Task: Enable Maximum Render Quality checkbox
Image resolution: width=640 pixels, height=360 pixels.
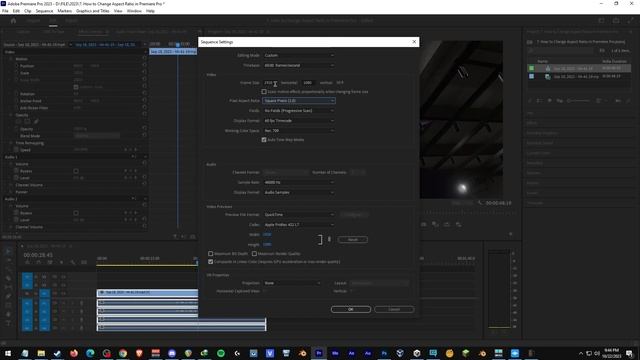Action: tap(254, 253)
